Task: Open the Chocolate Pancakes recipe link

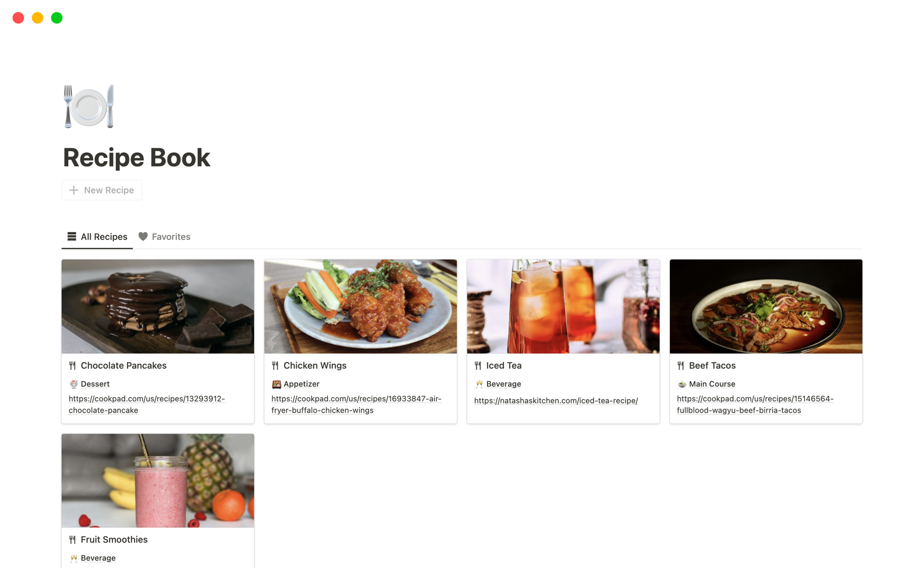Action: [146, 404]
